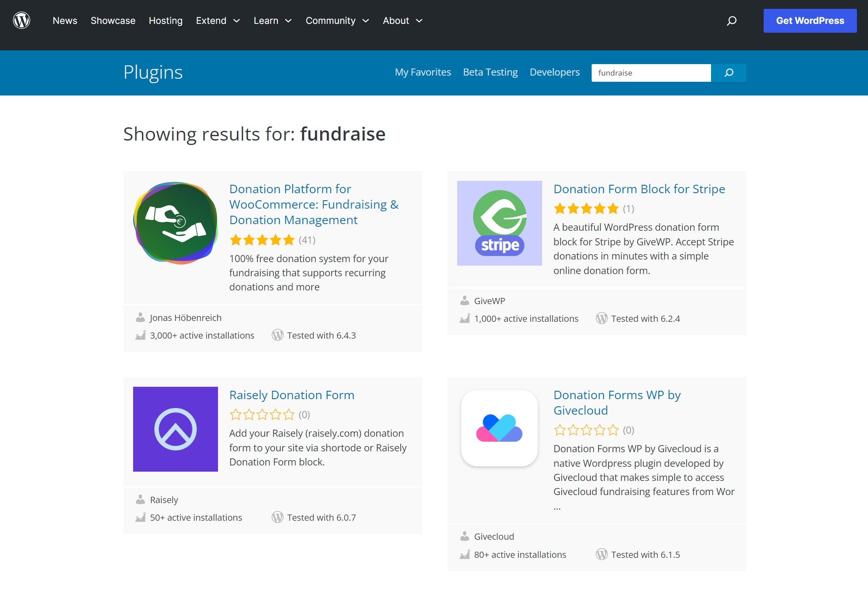Open the Hosting menu item
The image size is (868, 591).
166,21
